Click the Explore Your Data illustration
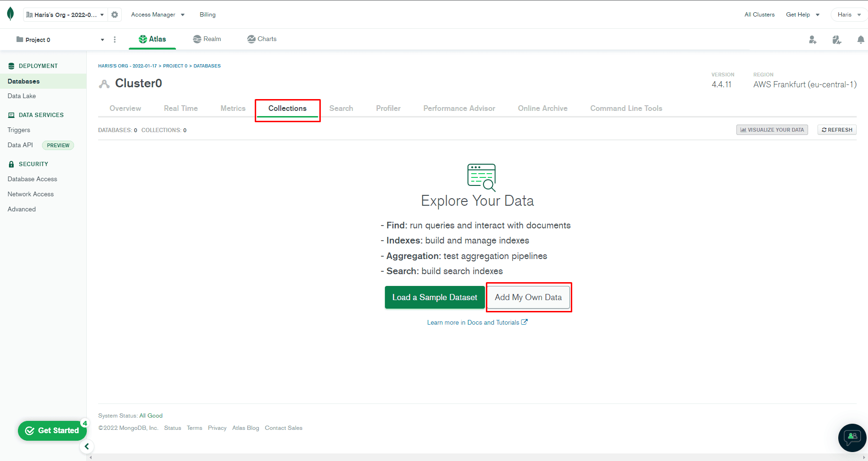This screenshot has width=868, height=461. (481, 177)
